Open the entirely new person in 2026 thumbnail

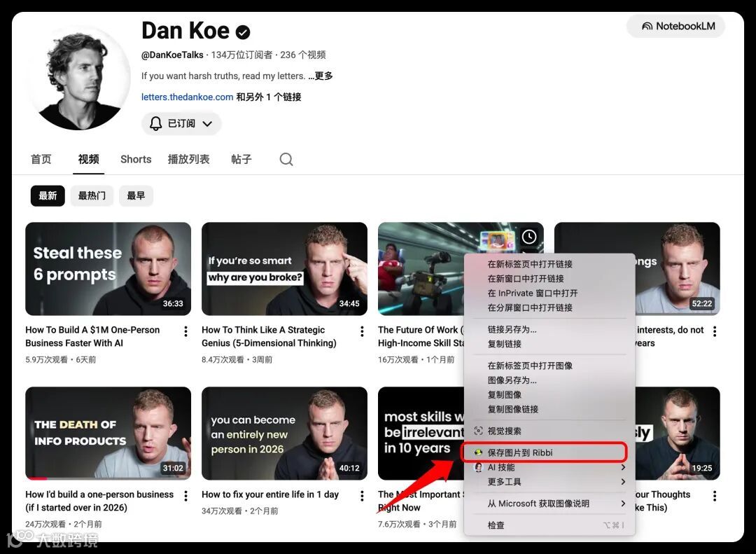284,434
